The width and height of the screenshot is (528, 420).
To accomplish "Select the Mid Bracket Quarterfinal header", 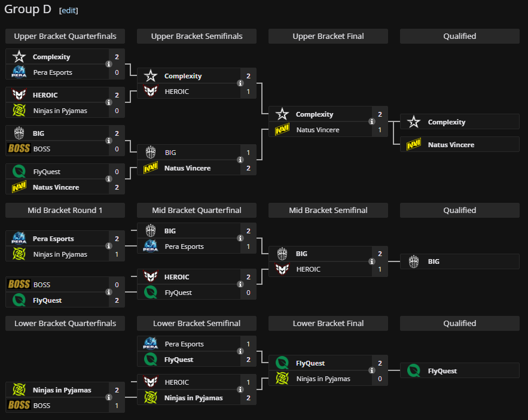I will point(197,210).
